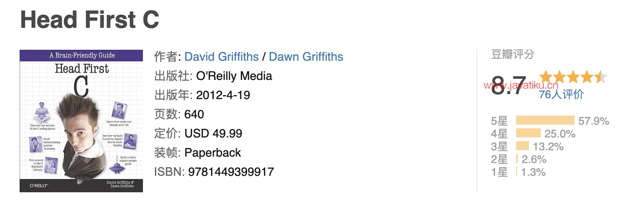Click the 8.7 rating score
Viewport: 644px width, 211px height.
click(x=508, y=85)
